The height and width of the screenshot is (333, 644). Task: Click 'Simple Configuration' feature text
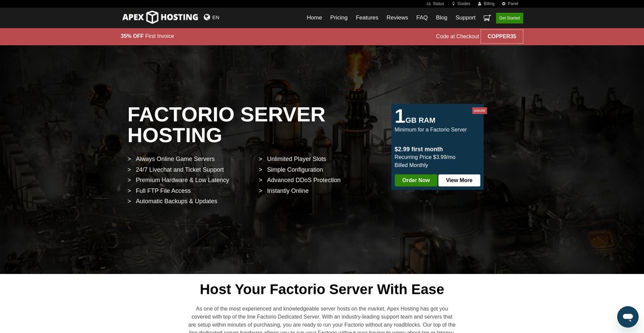click(x=295, y=170)
